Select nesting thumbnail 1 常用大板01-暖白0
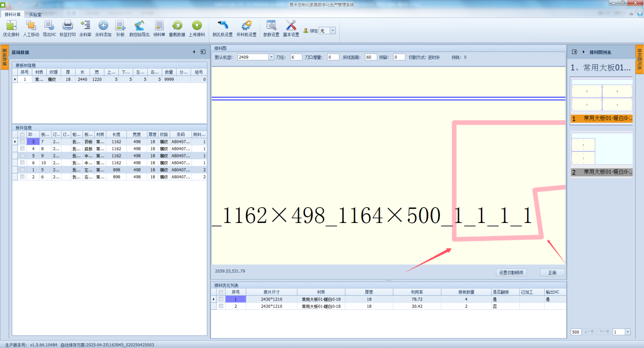 point(602,101)
